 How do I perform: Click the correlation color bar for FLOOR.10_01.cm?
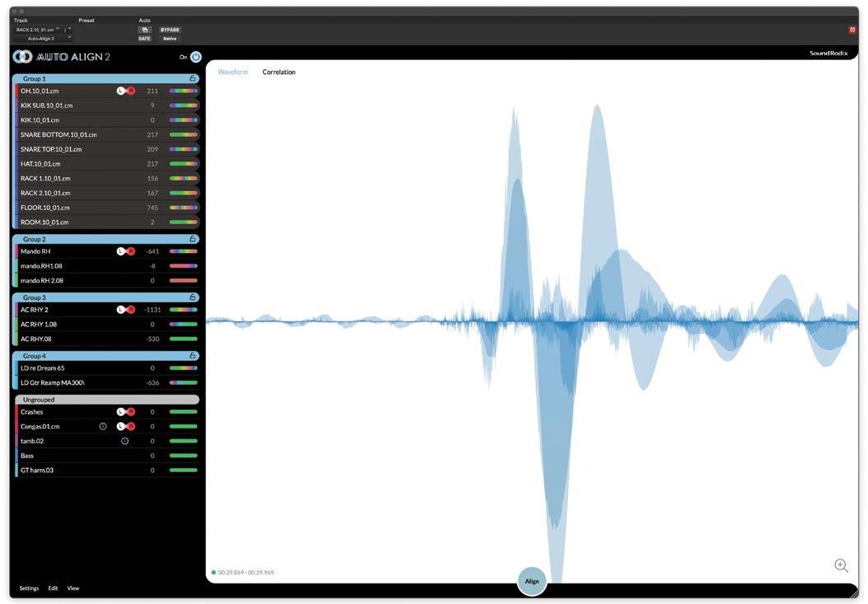click(183, 208)
